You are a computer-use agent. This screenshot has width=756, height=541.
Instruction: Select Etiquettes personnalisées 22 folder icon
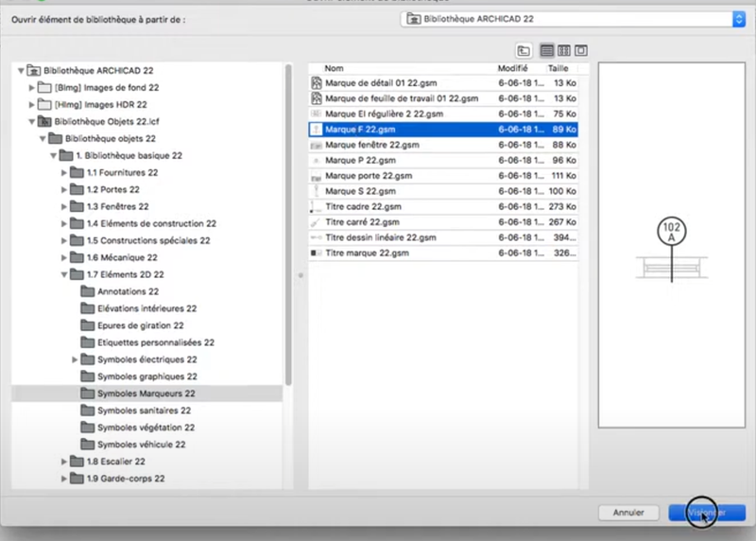[x=87, y=342]
